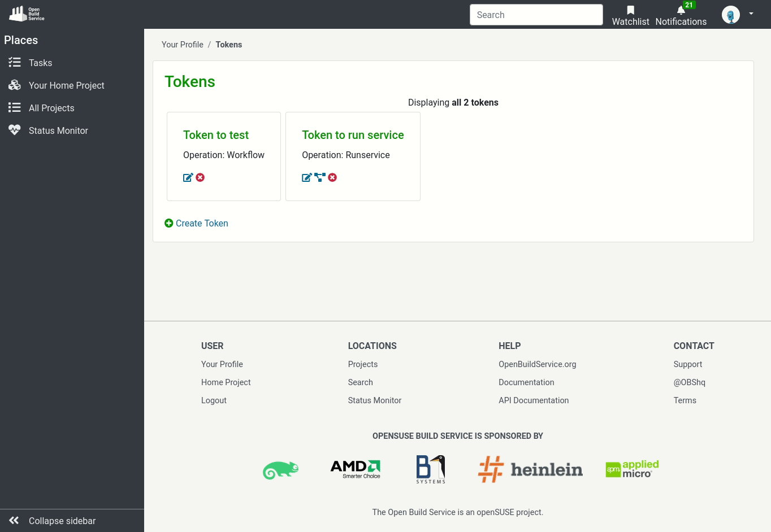The height and width of the screenshot is (532, 771).
Task: Open the Logout link in the footer
Action: pyautogui.click(x=214, y=400)
